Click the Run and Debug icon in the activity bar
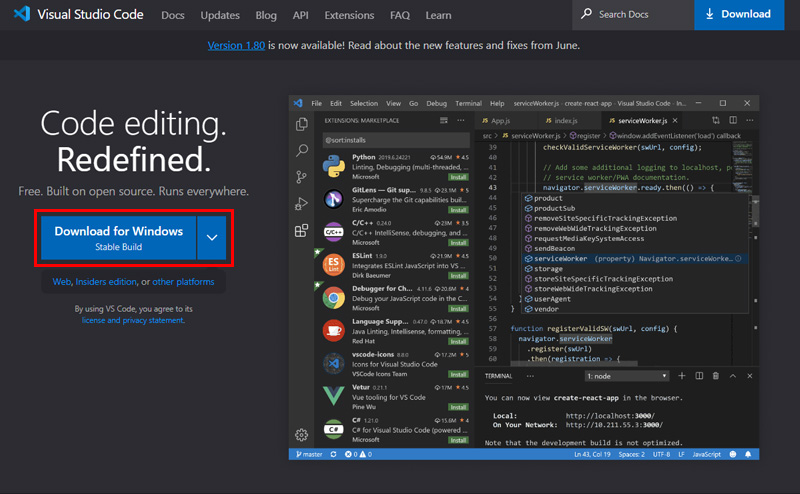 point(302,204)
